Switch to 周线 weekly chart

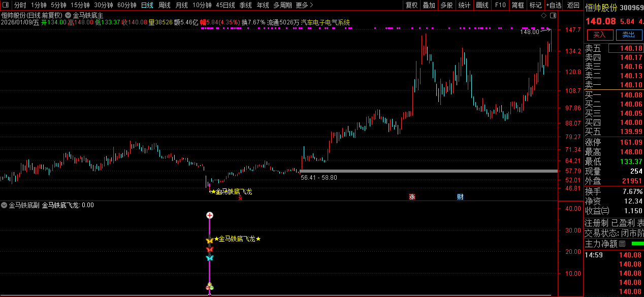click(x=165, y=5)
